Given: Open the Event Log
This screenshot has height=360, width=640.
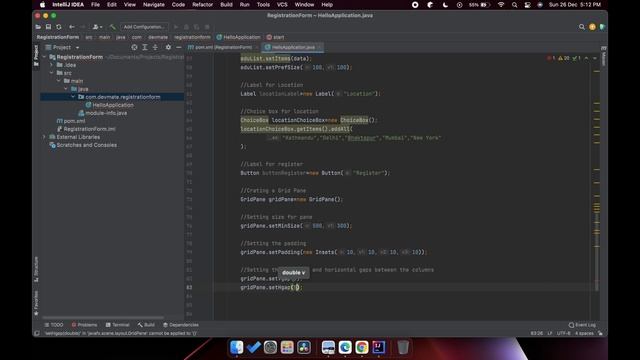Looking at the screenshot, I should (582, 325).
